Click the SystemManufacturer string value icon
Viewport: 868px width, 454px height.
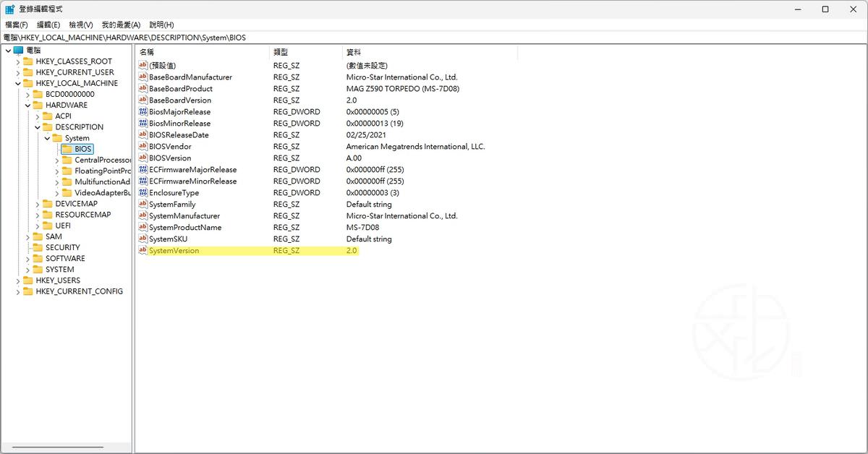tap(142, 215)
